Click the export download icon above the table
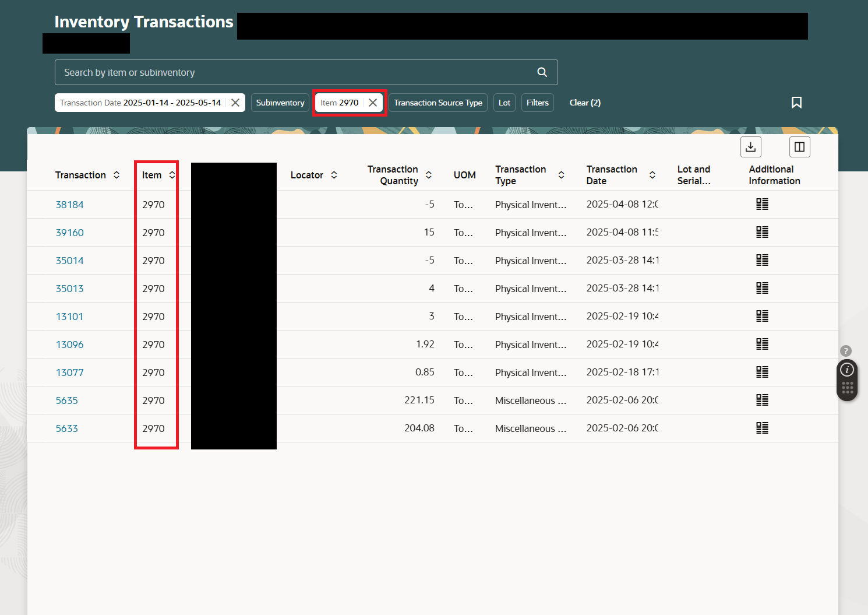The width and height of the screenshot is (868, 615). pos(750,146)
